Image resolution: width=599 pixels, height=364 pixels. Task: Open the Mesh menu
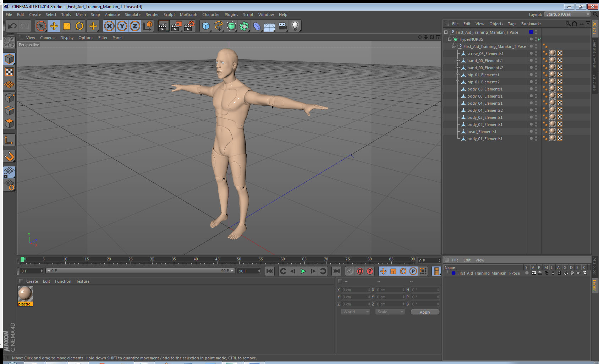click(81, 15)
